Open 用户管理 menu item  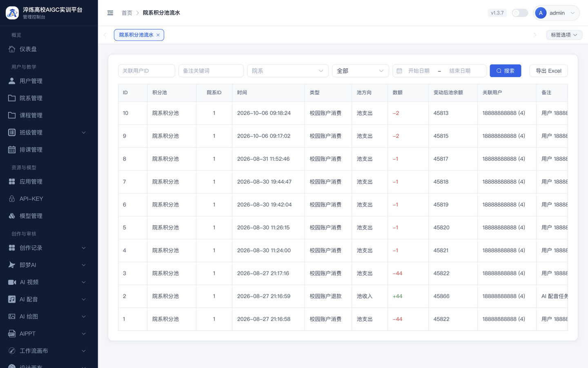click(49, 81)
